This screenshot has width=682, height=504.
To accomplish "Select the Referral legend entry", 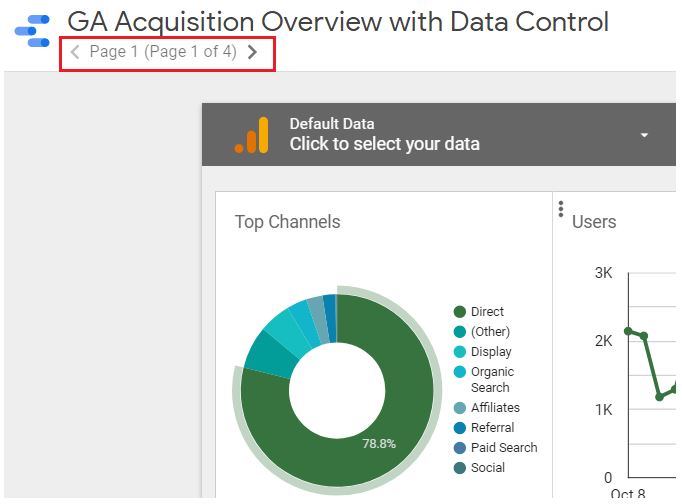I will point(484,428).
